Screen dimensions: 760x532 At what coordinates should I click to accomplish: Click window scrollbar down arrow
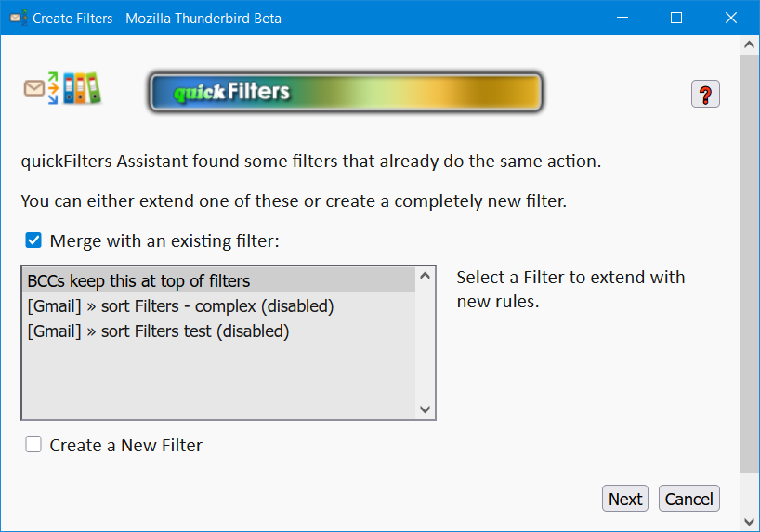tap(750, 522)
